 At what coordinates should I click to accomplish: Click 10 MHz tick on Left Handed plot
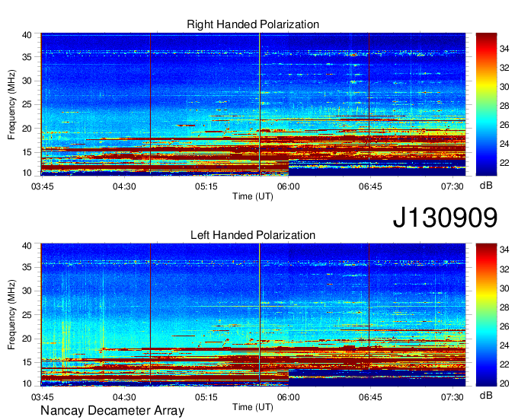(27, 383)
